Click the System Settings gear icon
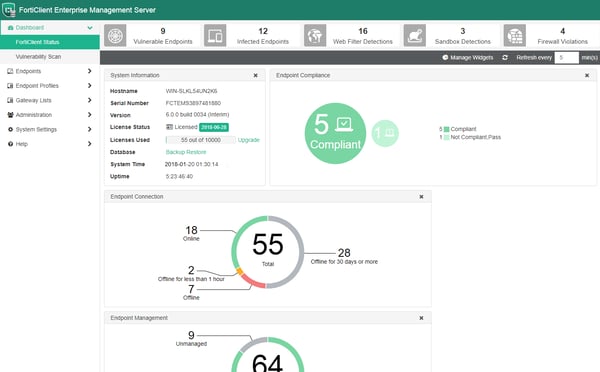600x372 pixels. pos(10,129)
